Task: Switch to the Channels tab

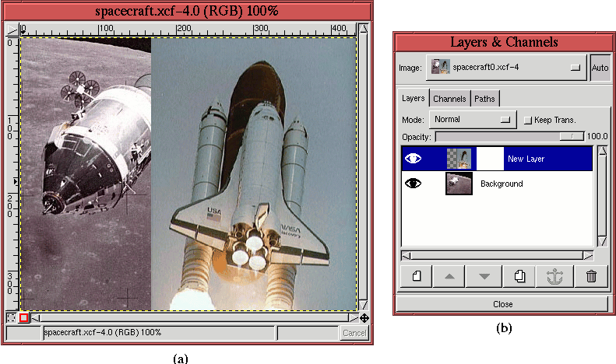Action: click(449, 99)
